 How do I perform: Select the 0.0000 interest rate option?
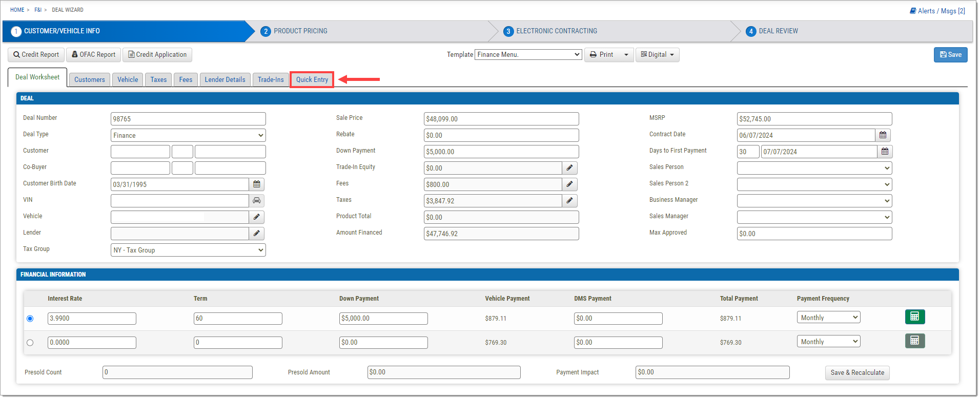click(x=30, y=343)
